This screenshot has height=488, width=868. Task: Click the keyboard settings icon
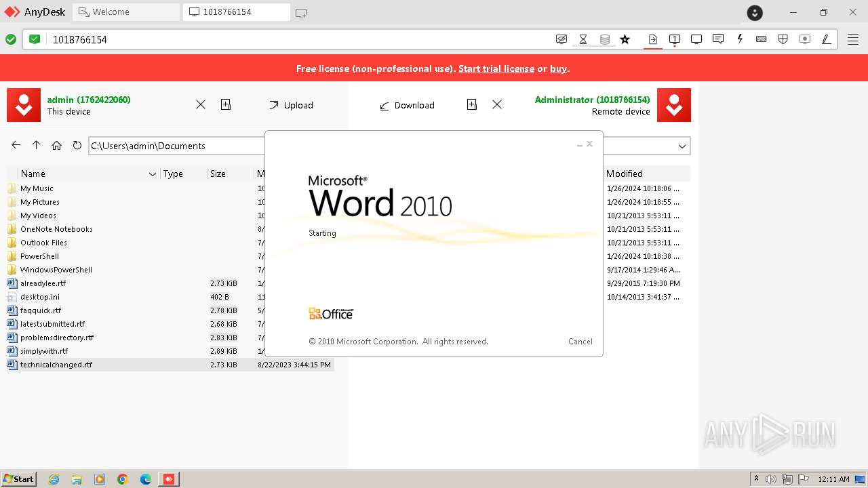(762, 39)
